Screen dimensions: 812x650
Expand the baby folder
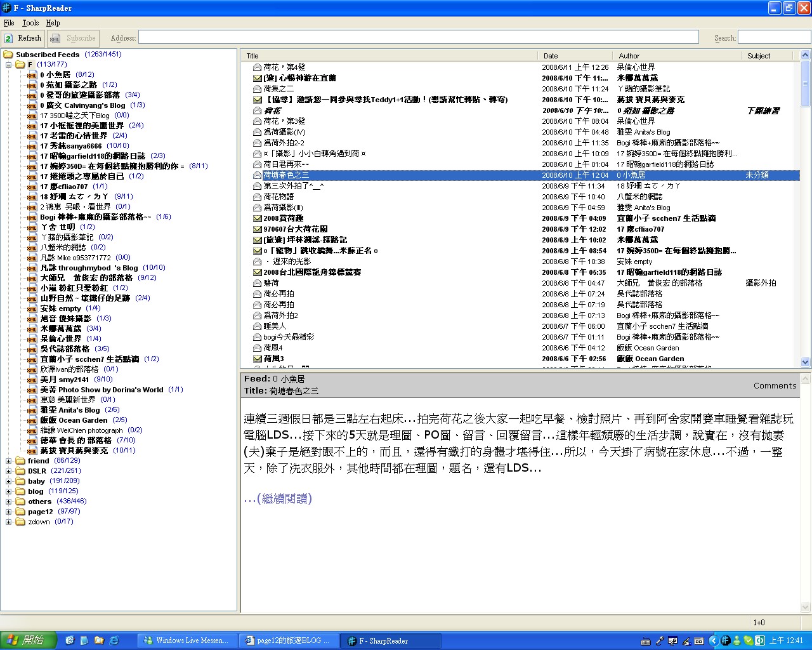(9, 481)
